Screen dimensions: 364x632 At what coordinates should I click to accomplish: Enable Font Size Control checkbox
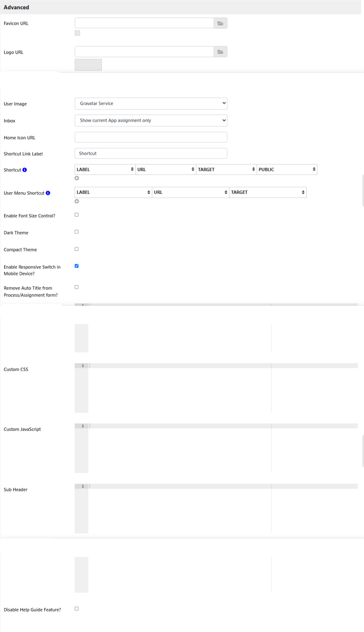click(x=76, y=215)
